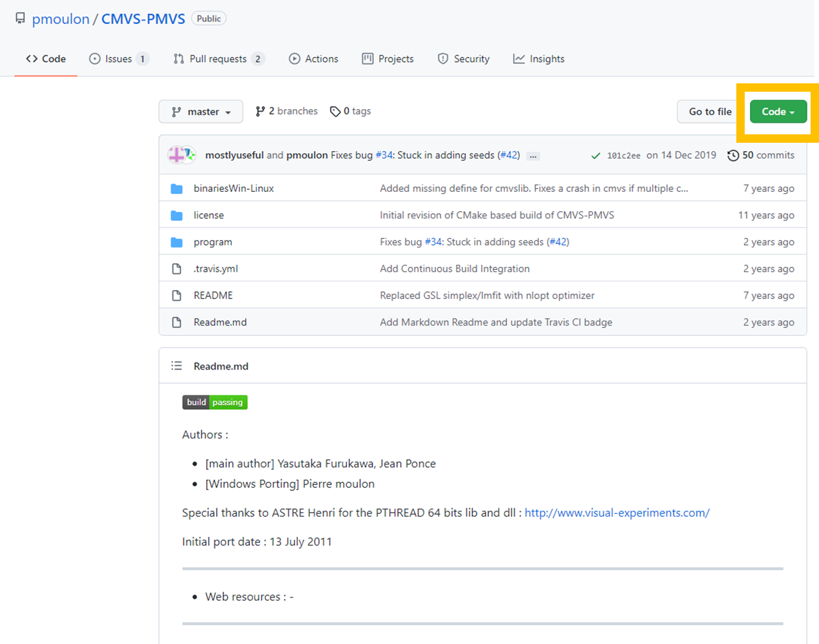
Task: Open the Pull requests tab
Action: 219,59
